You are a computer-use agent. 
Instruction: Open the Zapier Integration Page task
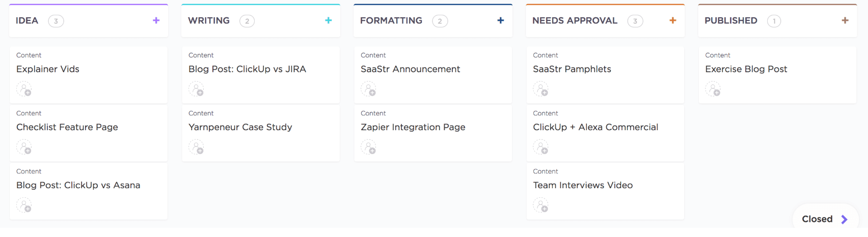[x=413, y=127]
